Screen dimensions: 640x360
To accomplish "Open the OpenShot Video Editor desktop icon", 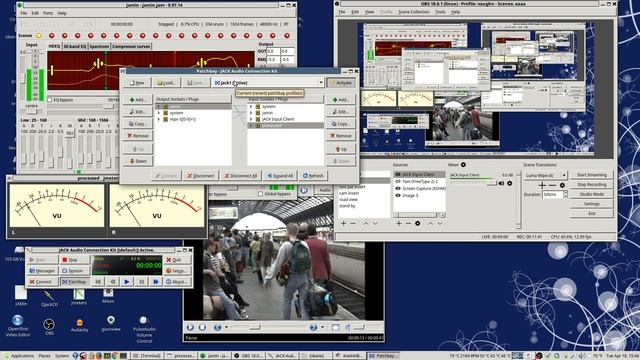I will click(x=18, y=325).
